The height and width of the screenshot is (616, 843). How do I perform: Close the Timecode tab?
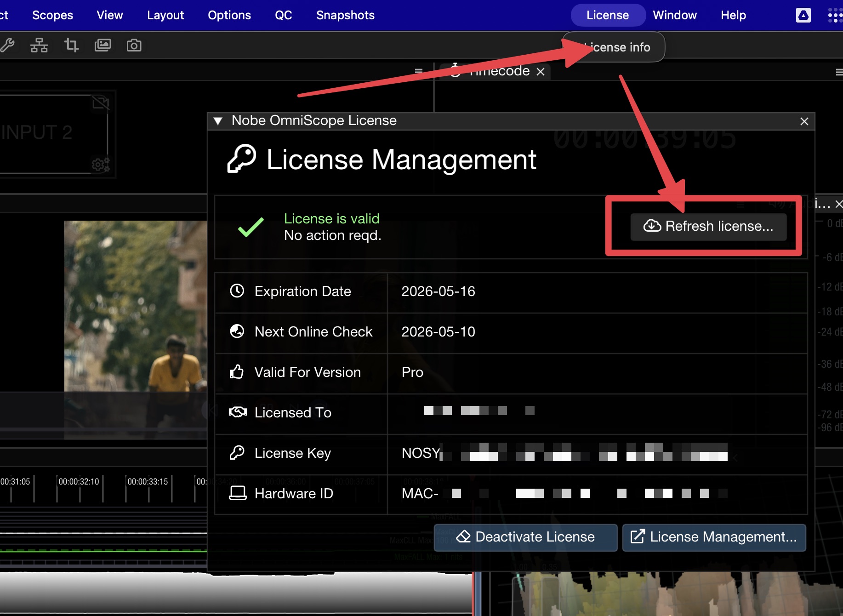[541, 71]
